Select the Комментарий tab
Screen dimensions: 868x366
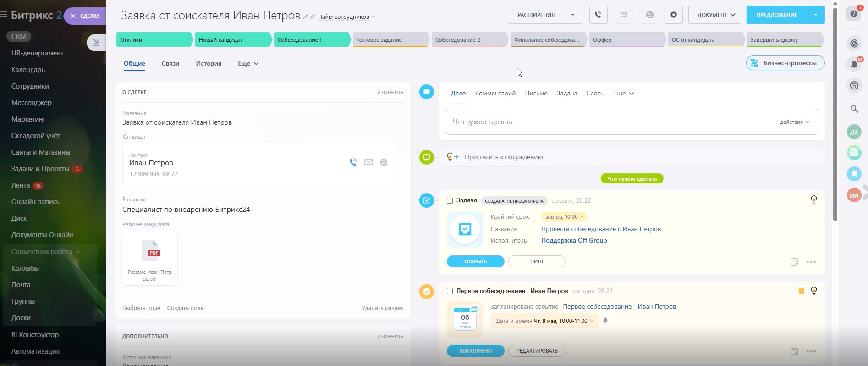point(495,93)
